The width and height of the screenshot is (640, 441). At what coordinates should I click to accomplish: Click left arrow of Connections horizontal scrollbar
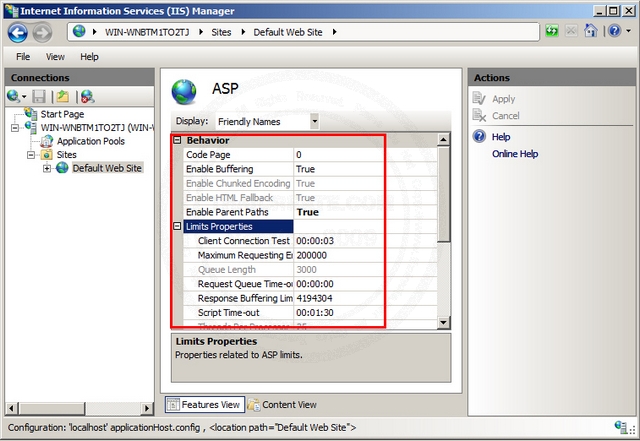(11, 408)
